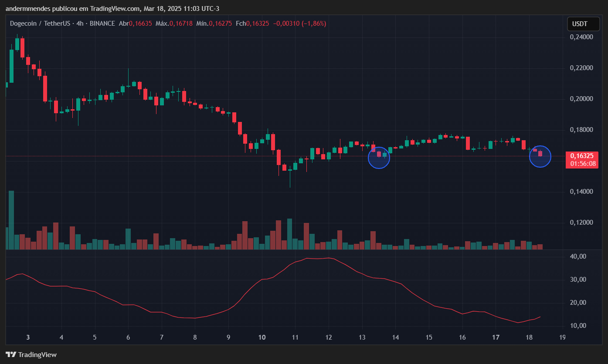
Task: Click the "20,00" indicator scale label
Action: (x=578, y=303)
